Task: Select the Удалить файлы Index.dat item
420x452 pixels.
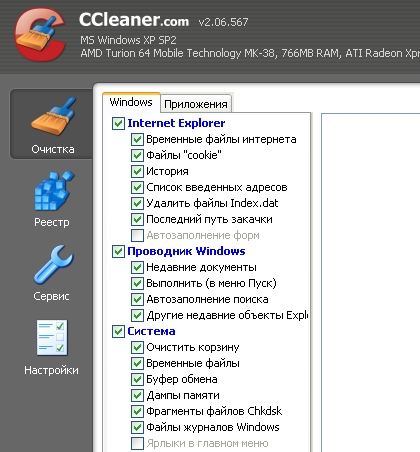Action: tap(212, 203)
